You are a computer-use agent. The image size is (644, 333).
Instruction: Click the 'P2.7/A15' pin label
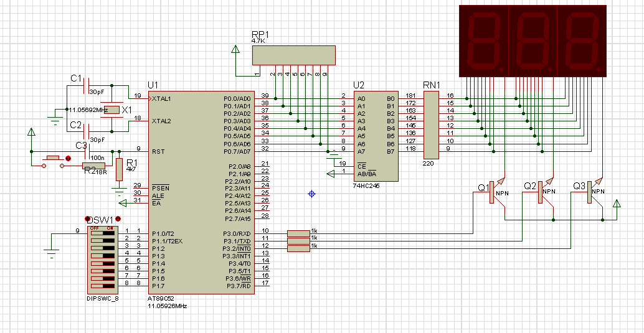point(237,218)
